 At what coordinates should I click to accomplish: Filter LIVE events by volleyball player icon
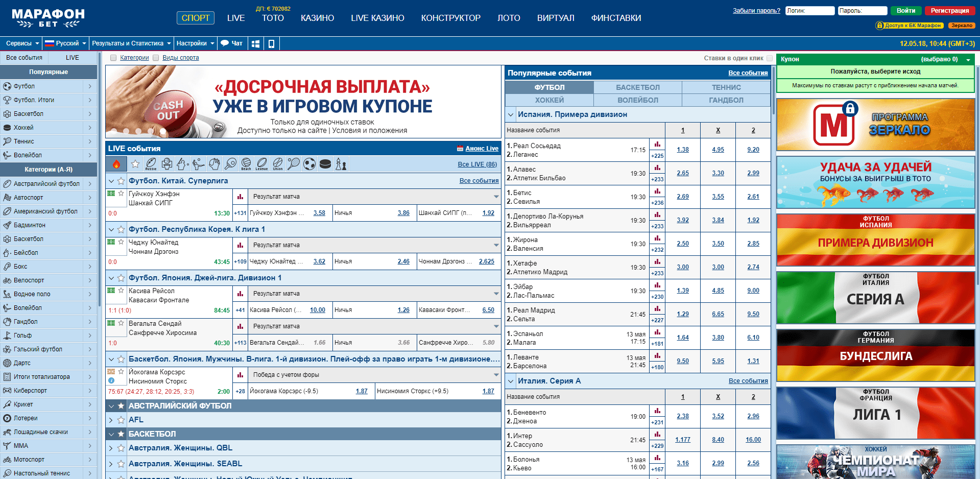(x=199, y=164)
